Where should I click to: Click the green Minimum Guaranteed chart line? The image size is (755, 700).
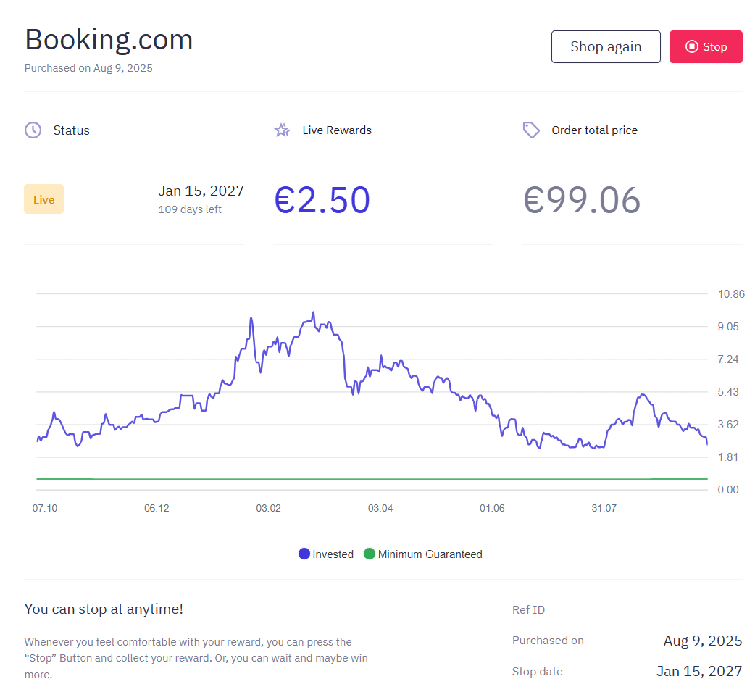[x=372, y=479]
